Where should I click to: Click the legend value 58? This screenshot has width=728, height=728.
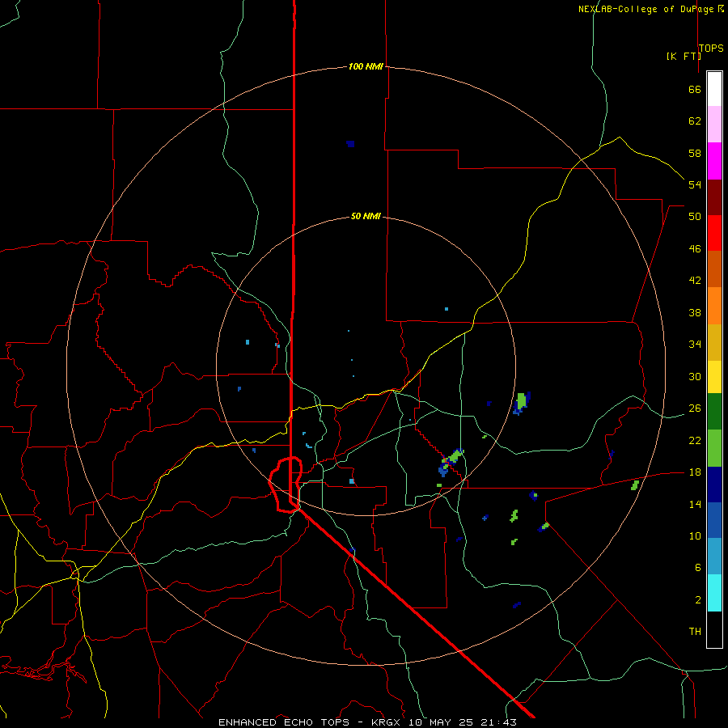coord(695,153)
